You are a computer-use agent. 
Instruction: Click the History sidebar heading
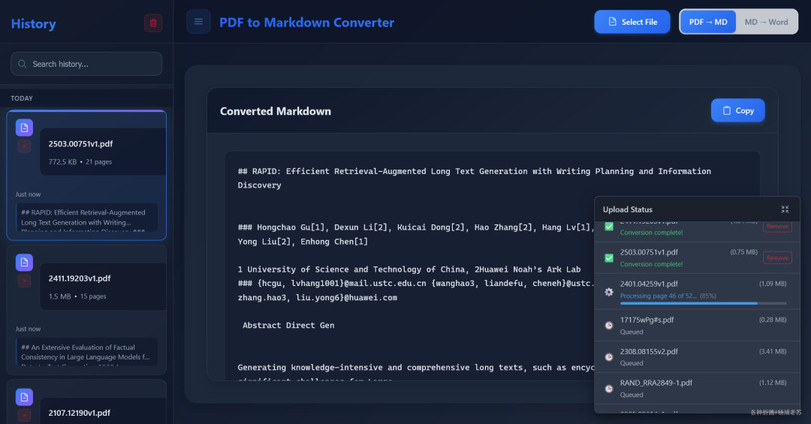tap(33, 24)
